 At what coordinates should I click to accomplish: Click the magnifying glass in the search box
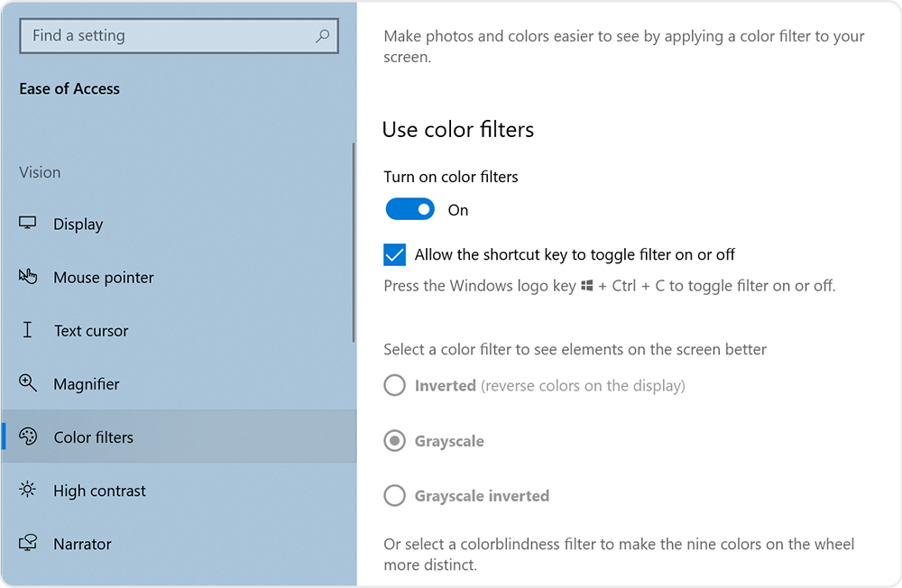click(x=322, y=35)
